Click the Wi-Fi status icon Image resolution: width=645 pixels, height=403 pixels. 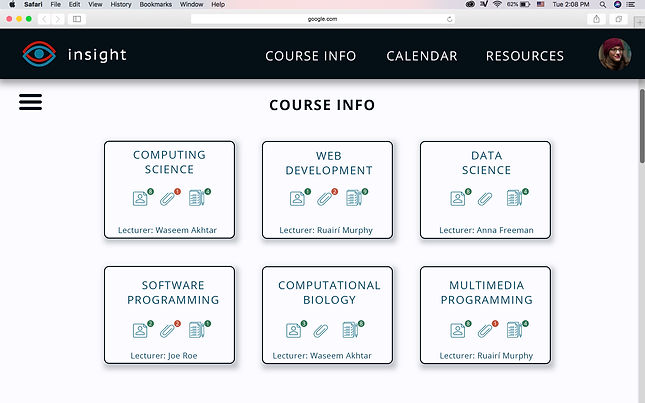pos(497,5)
